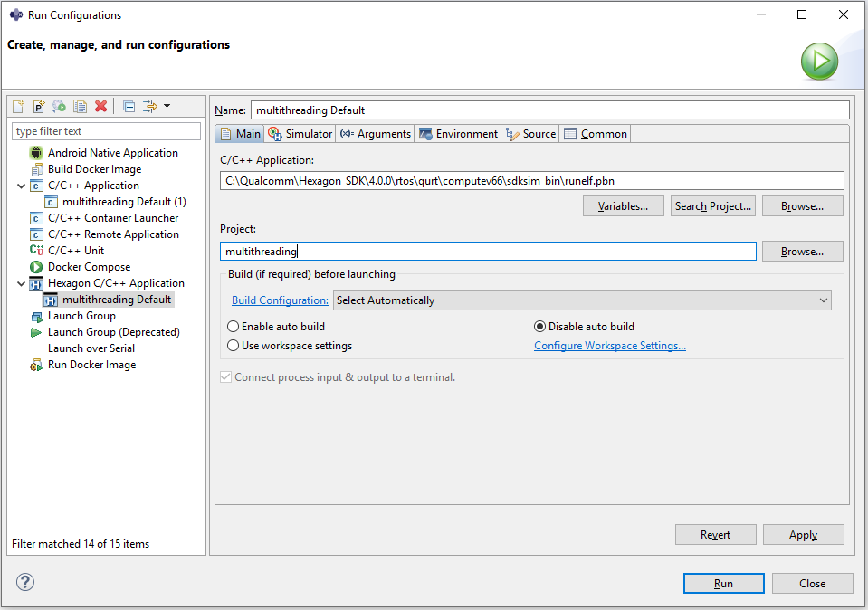Screen dimensions: 868x610
Task: Click the green Run play icon
Action: tap(819, 61)
